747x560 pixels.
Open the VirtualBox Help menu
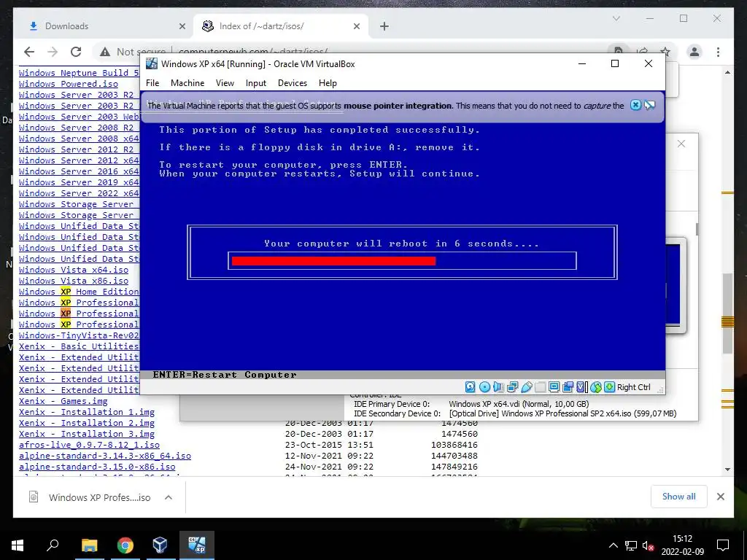pyautogui.click(x=328, y=83)
